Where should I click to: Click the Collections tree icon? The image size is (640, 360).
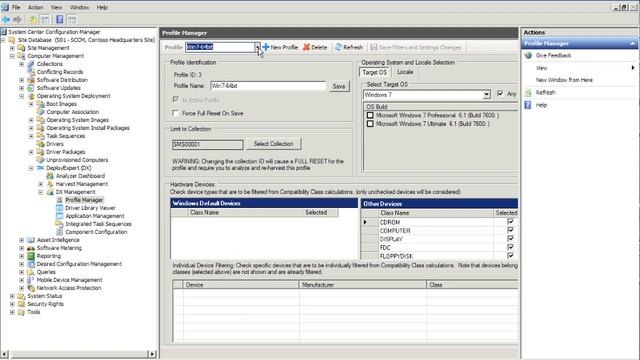point(31,64)
